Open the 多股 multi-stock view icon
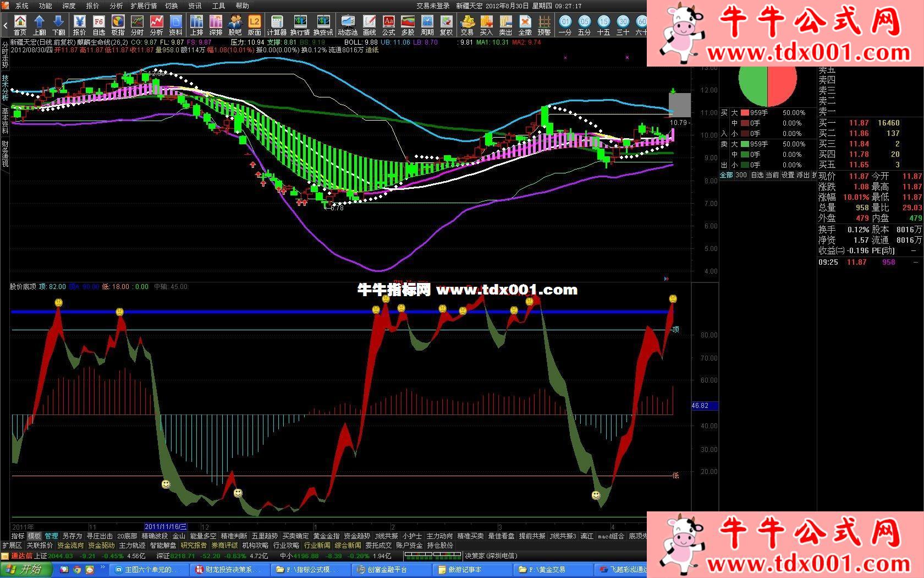924x578 pixels. click(x=408, y=25)
